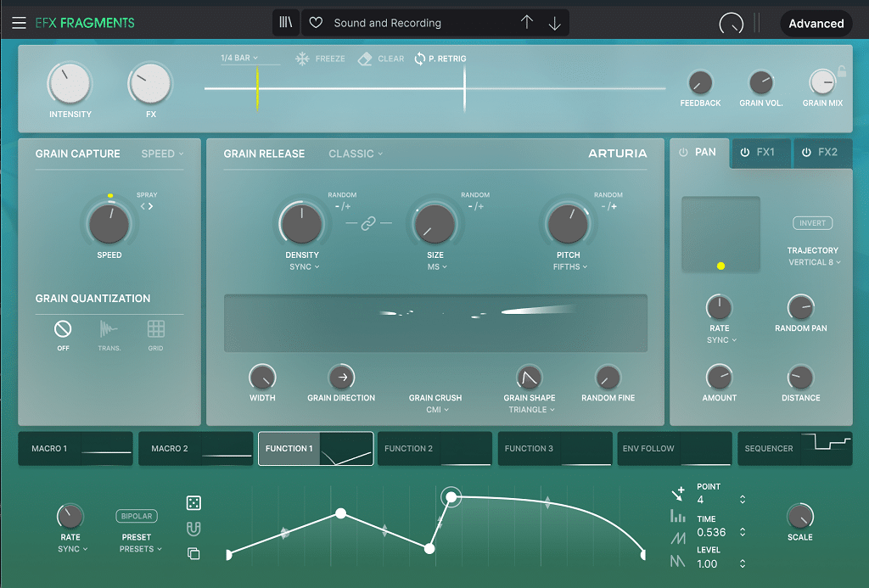Open the Grain Capture Speed mode dropdown
This screenshot has height=588, width=869.
[162, 154]
